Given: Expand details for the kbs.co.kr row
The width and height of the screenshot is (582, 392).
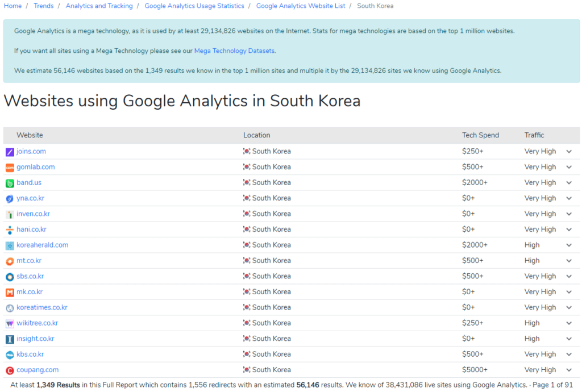Looking at the screenshot, I should 569,355.
